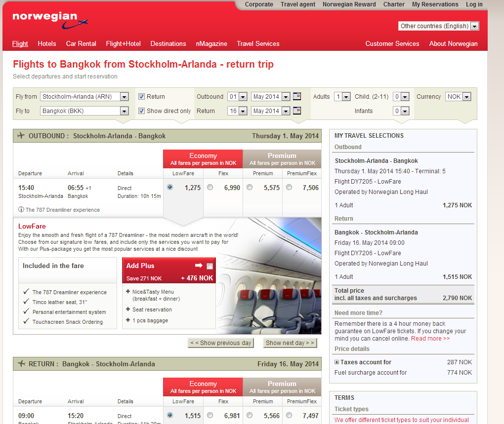
Task: Click the return Premium fare header
Action: tap(282, 387)
